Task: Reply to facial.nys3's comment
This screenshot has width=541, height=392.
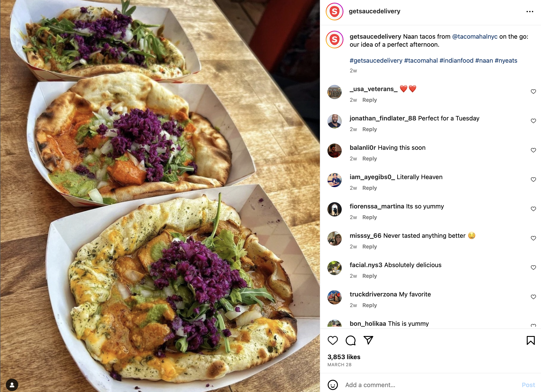Action: tap(369, 276)
